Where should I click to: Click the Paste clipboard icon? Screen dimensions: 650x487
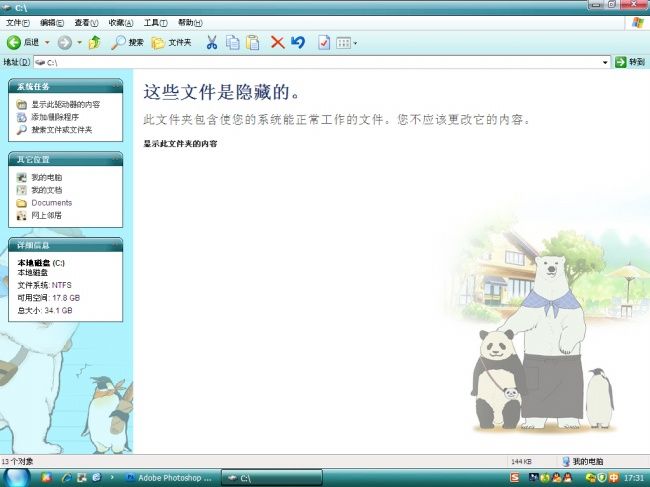[x=253, y=42]
